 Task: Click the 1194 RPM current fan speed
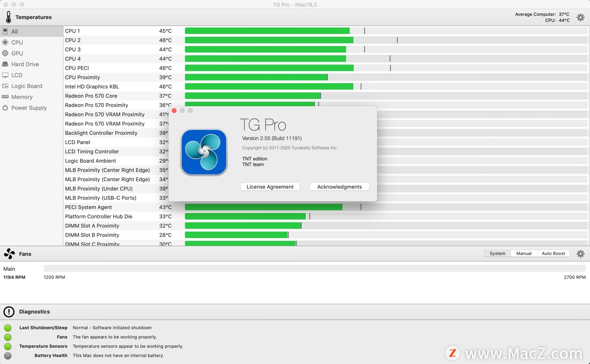click(14, 277)
